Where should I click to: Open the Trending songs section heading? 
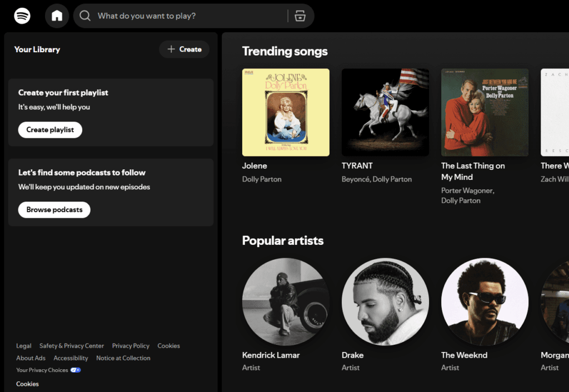coord(285,51)
